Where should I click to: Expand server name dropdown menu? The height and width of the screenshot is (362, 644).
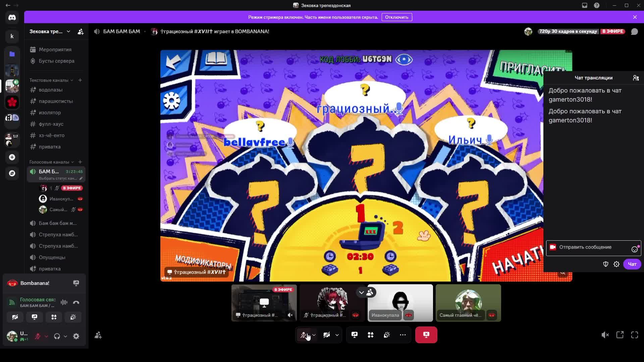point(68,32)
